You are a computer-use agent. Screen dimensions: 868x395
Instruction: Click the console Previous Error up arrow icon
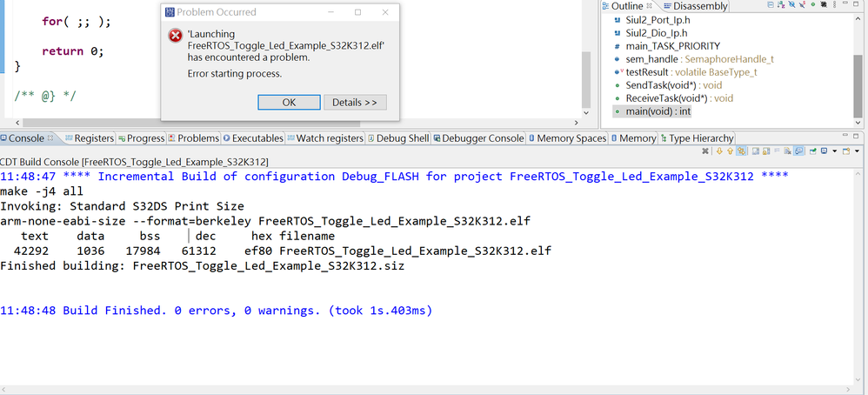point(731,151)
